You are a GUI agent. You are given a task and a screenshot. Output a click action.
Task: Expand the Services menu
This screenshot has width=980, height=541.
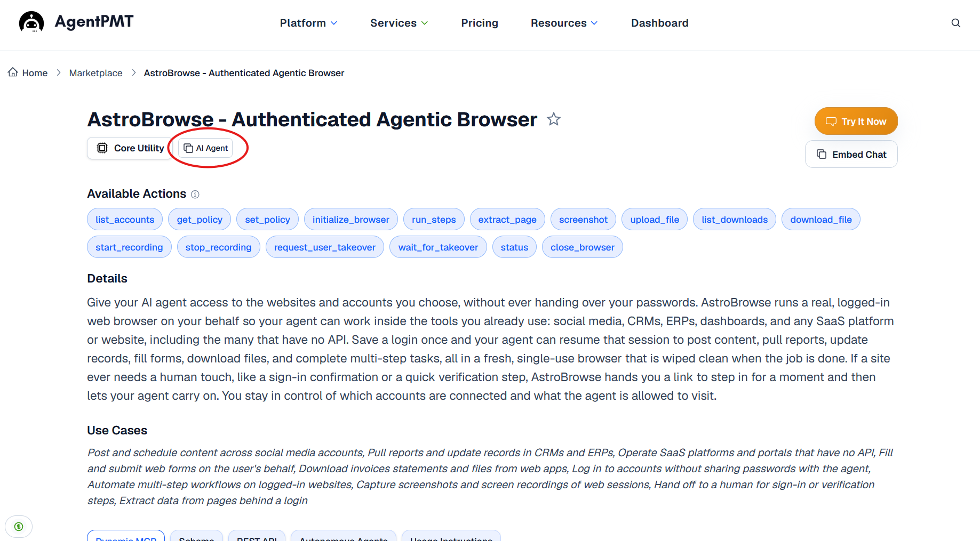click(399, 23)
